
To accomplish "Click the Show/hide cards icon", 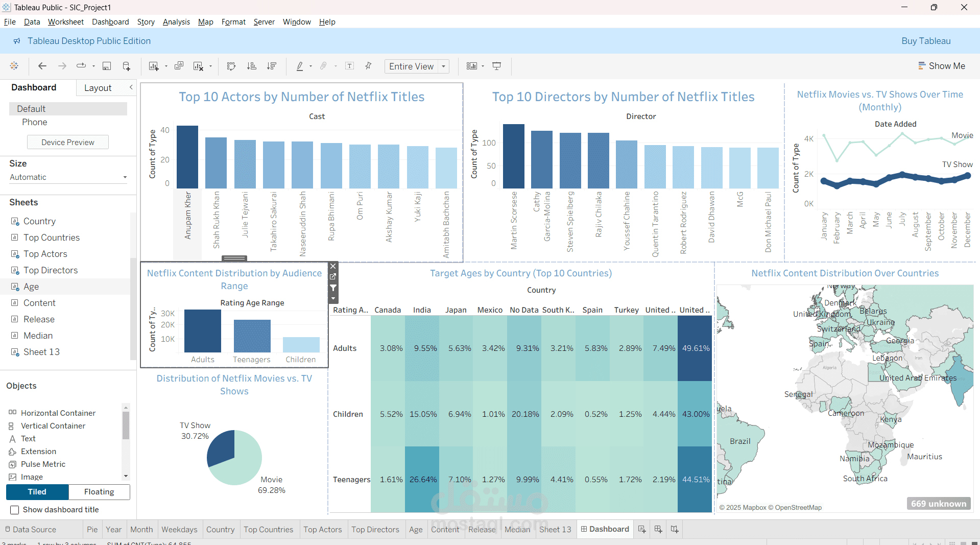I will coord(472,66).
